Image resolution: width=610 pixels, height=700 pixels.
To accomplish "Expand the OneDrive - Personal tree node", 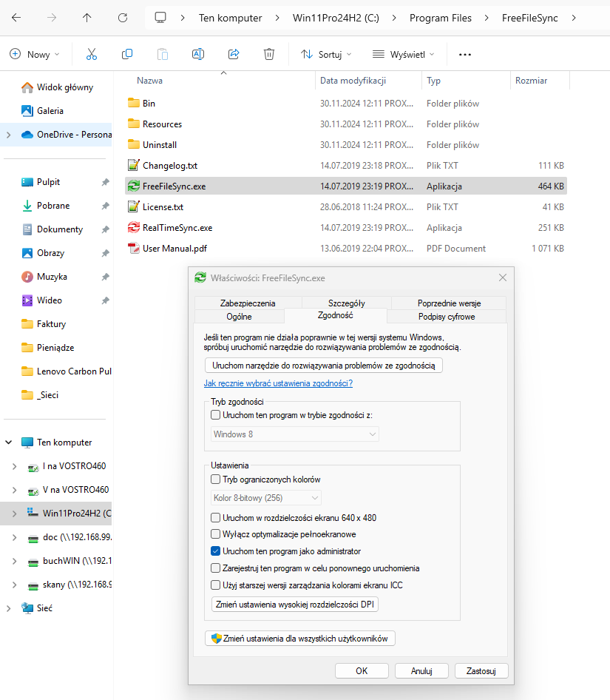I will pyautogui.click(x=8, y=135).
